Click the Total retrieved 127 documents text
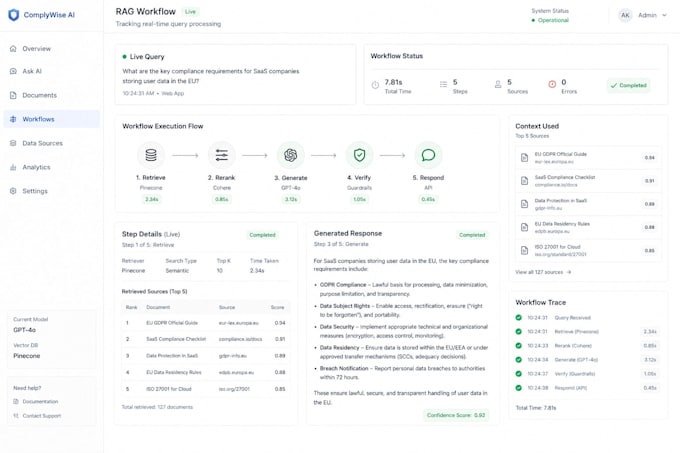This screenshot has height=453, width=680. coord(157,407)
